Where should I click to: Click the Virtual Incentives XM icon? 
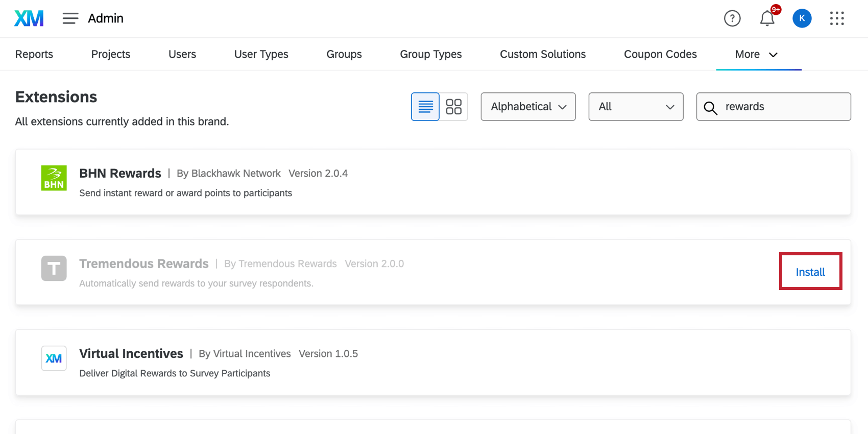click(x=54, y=358)
